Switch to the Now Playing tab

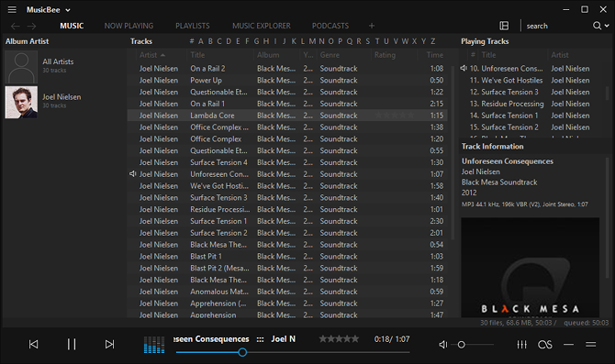(x=129, y=26)
